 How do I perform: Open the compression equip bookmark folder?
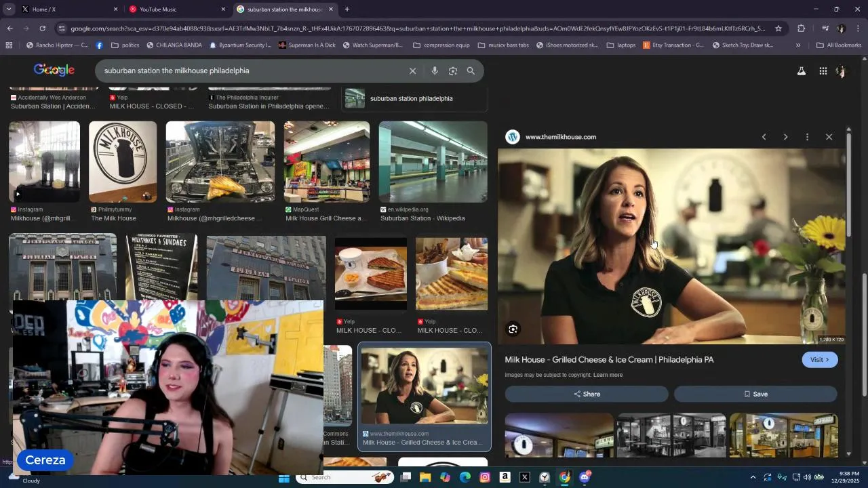tap(441, 45)
